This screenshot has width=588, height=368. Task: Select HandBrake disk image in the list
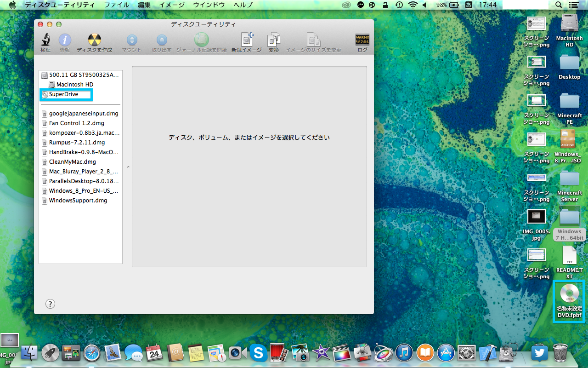(x=83, y=152)
